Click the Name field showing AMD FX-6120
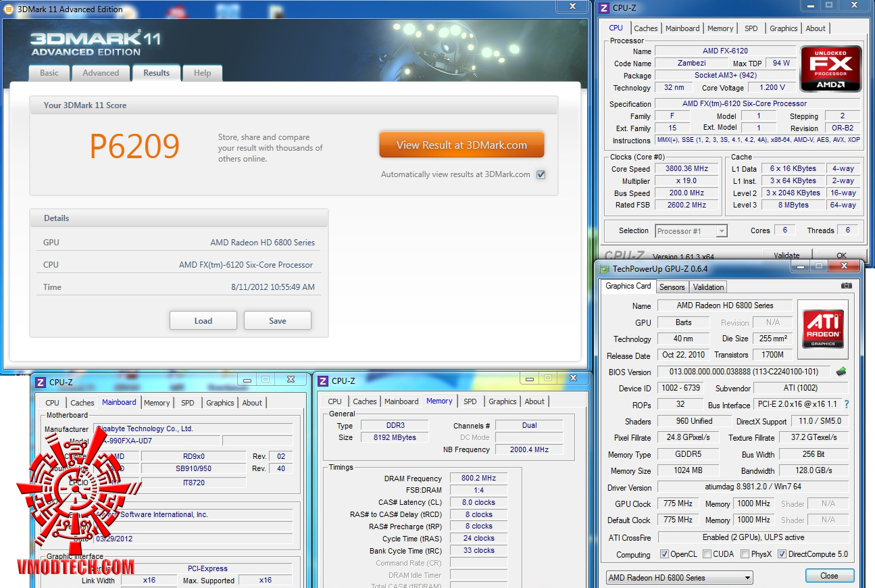 tap(725, 51)
